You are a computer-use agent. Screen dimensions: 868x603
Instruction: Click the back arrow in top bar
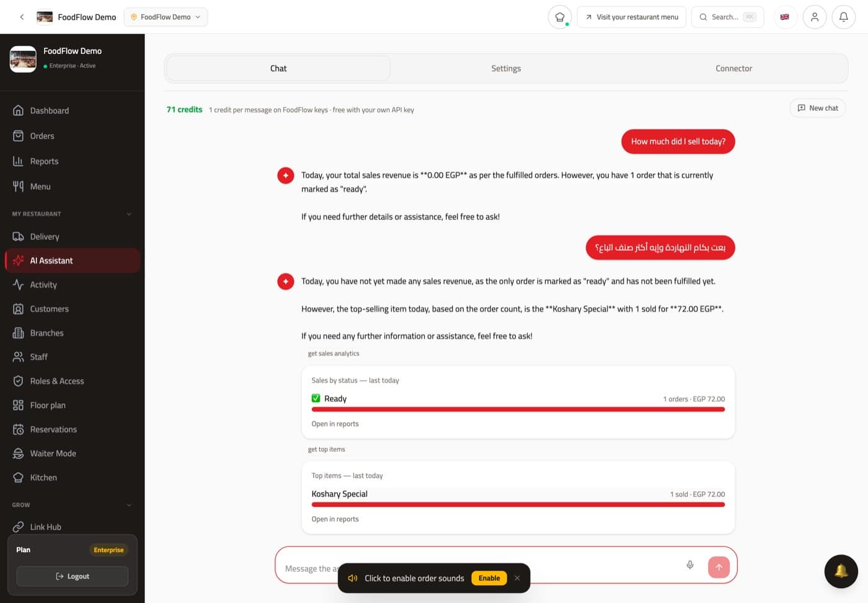click(22, 17)
